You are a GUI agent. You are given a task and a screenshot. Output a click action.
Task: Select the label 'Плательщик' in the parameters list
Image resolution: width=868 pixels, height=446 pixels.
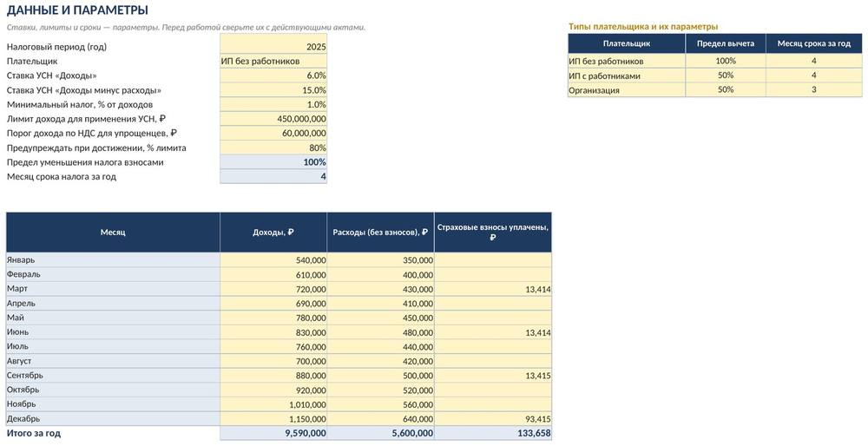click(32, 62)
